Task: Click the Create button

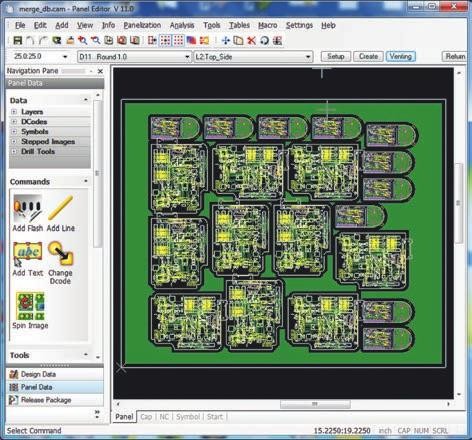Action: coord(368,56)
